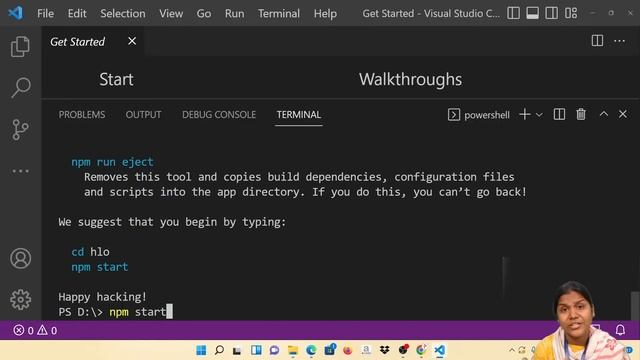Click the VS Code logo icon

click(x=16, y=13)
